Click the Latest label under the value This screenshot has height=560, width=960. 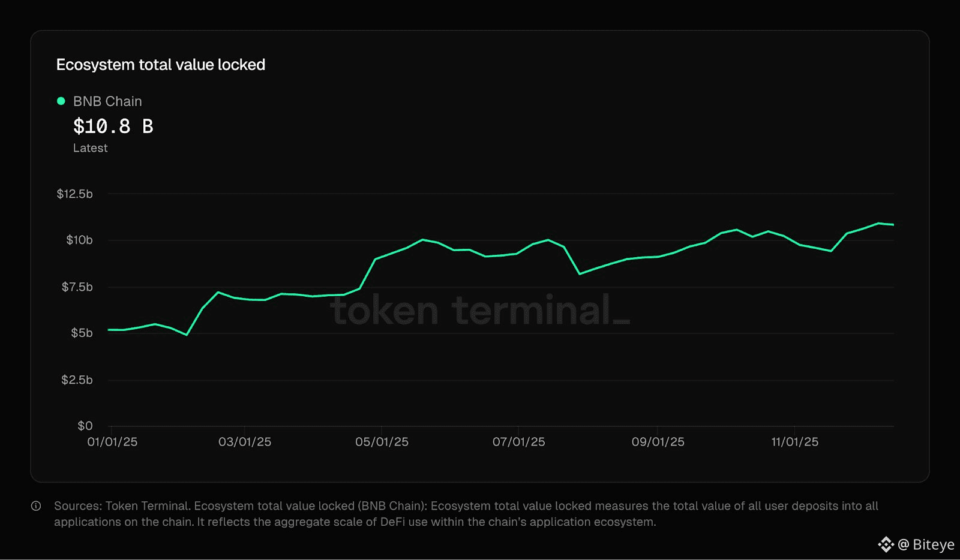tap(91, 148)
